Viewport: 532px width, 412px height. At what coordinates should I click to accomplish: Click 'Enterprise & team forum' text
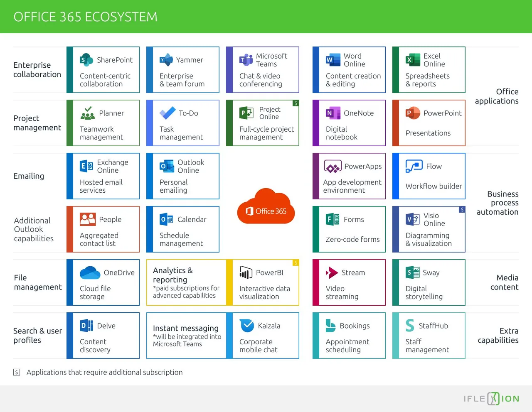pos(182,80)
